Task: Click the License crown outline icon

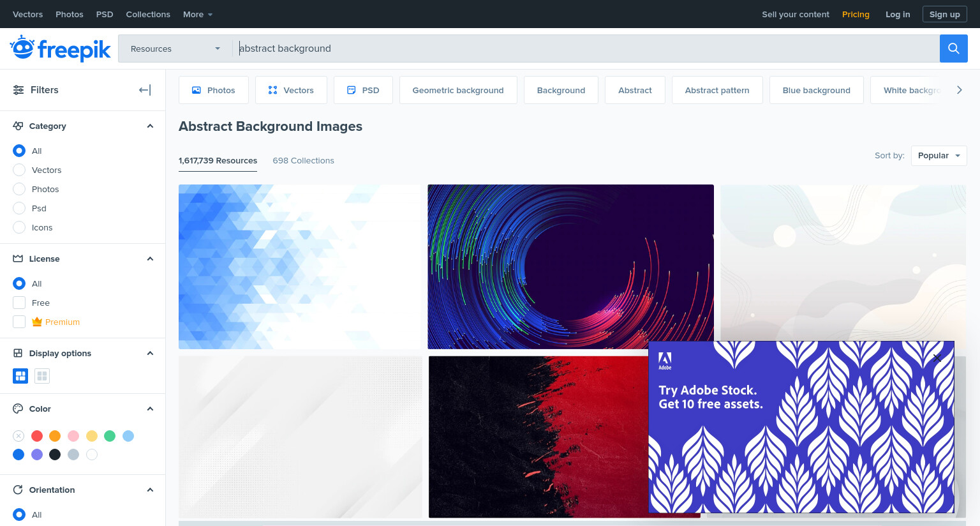Action: click(18, 259)
